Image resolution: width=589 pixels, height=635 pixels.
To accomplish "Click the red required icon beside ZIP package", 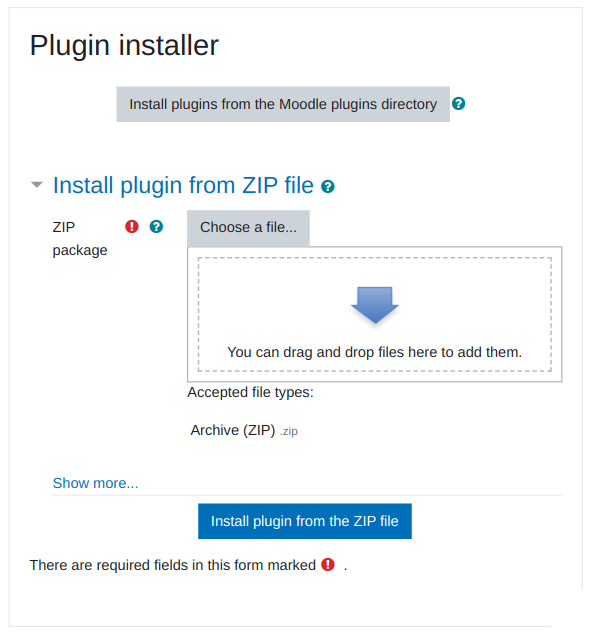I will (x=132, y=226).
